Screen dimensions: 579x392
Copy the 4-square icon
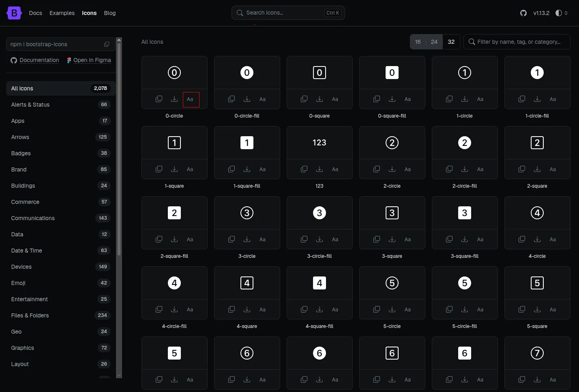pos(232,310)
